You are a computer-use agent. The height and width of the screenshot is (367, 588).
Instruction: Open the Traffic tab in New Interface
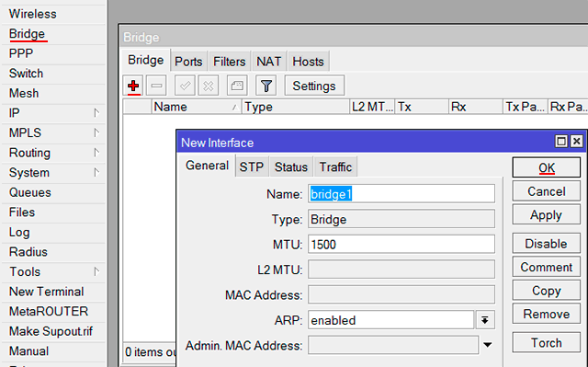[335, 166]
